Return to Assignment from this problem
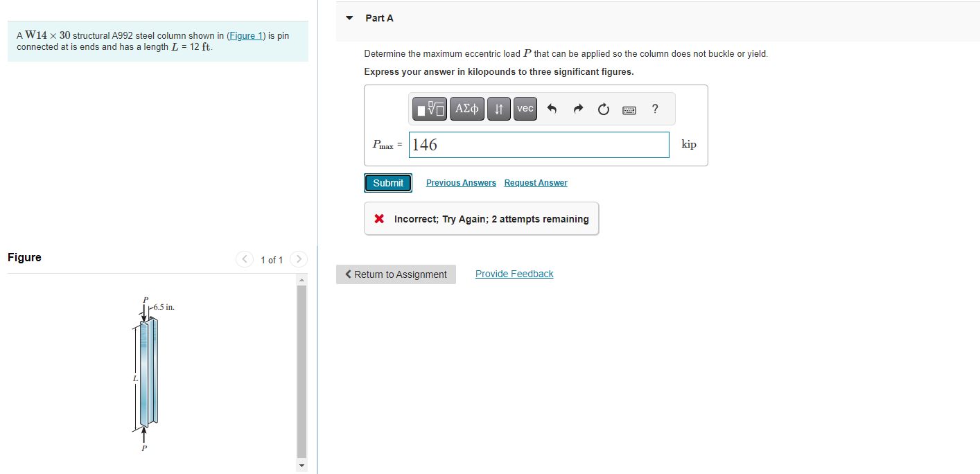Screen dimensions: 980x474 (x=396, y=274)
